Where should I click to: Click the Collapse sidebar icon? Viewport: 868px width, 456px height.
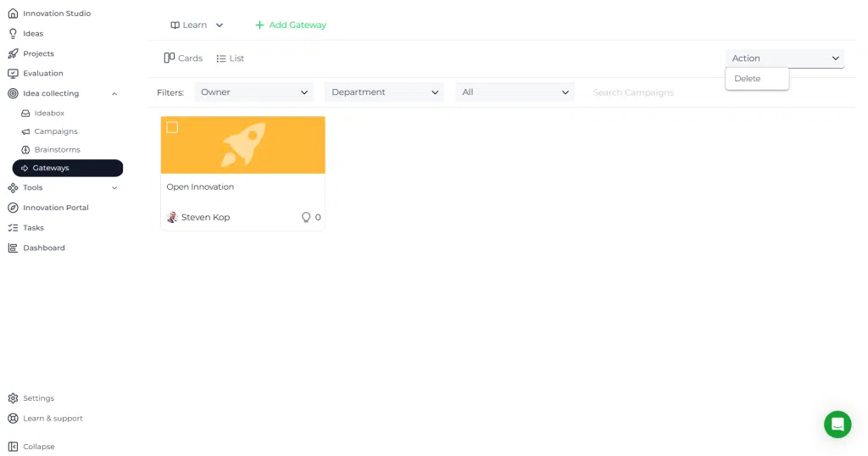pos(13,447)
